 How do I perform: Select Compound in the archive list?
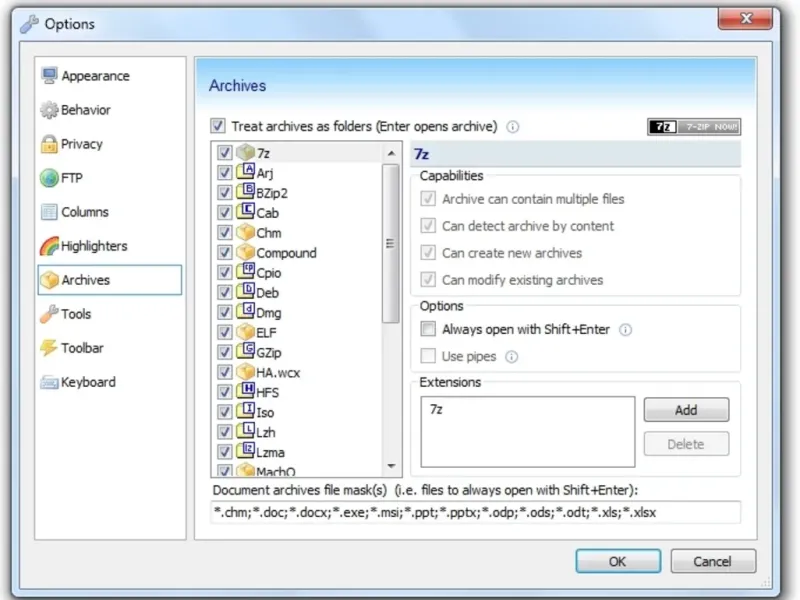point(286,253)
